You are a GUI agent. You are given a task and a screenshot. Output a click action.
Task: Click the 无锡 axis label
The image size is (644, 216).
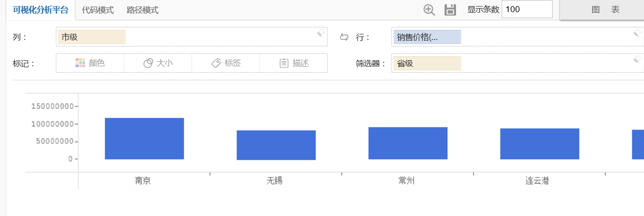[x=275, y=180]
